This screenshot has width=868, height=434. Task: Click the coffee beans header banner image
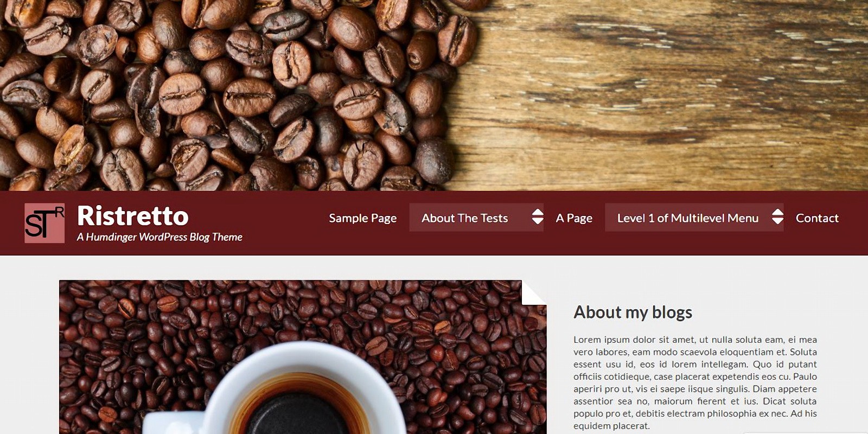434,95
